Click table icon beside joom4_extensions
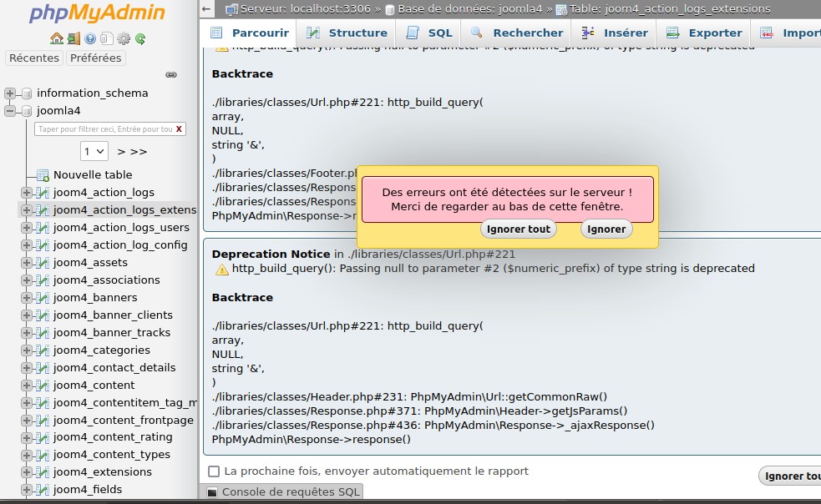Image resolution: width=821 pixels, height=504 pixels. coord(43,472)
